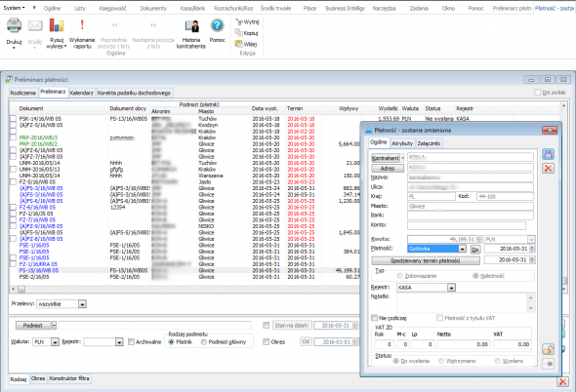Save payment with the floppy disk icon
Image resolution: width=576 pixels, height=392 pixels.
coord(548,154)
